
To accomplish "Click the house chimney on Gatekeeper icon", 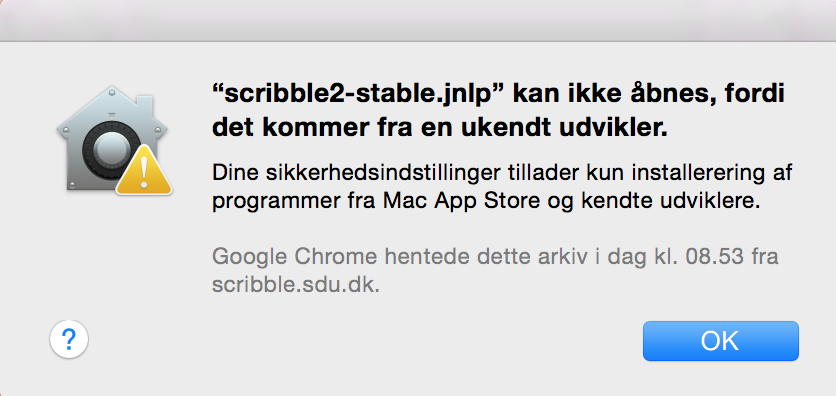I will [x=146, y=106].
